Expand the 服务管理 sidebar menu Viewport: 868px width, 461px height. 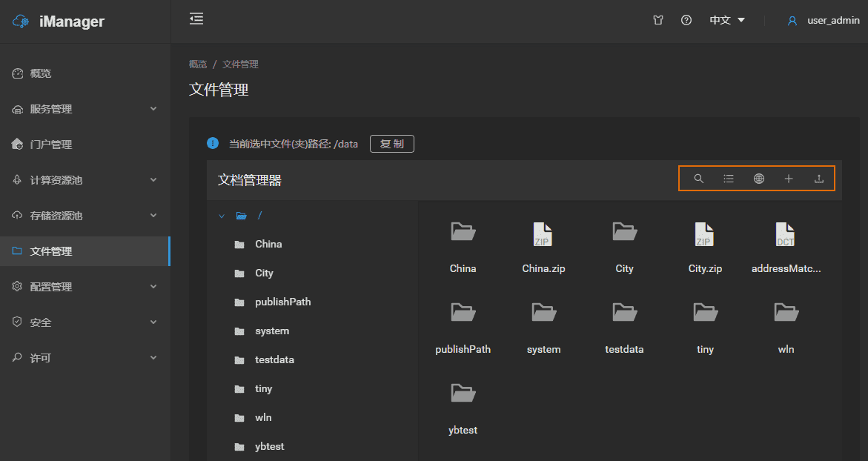pyautogui.click(x=85, y=109)
